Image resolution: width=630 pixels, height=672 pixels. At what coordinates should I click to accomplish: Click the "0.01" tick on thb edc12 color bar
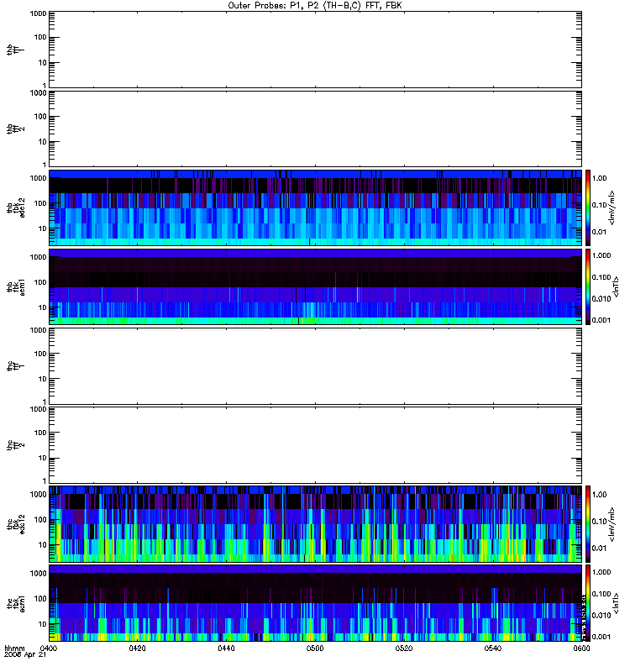599,232
